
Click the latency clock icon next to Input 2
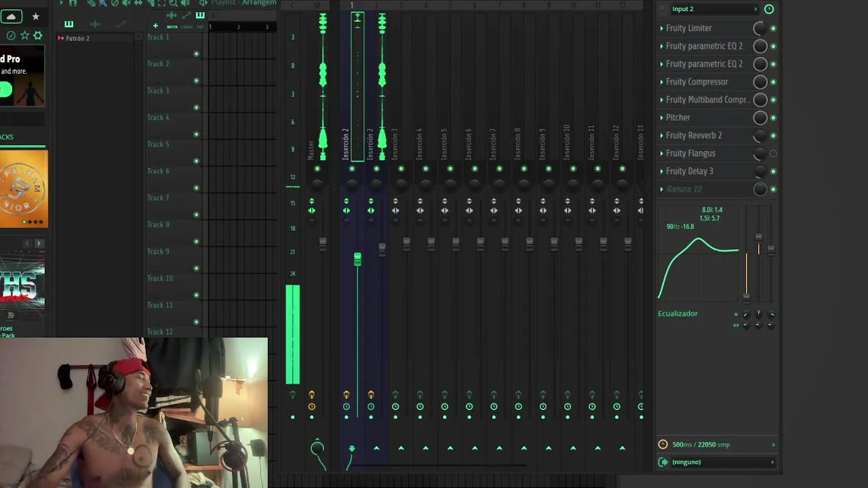[x=768, y=9]
